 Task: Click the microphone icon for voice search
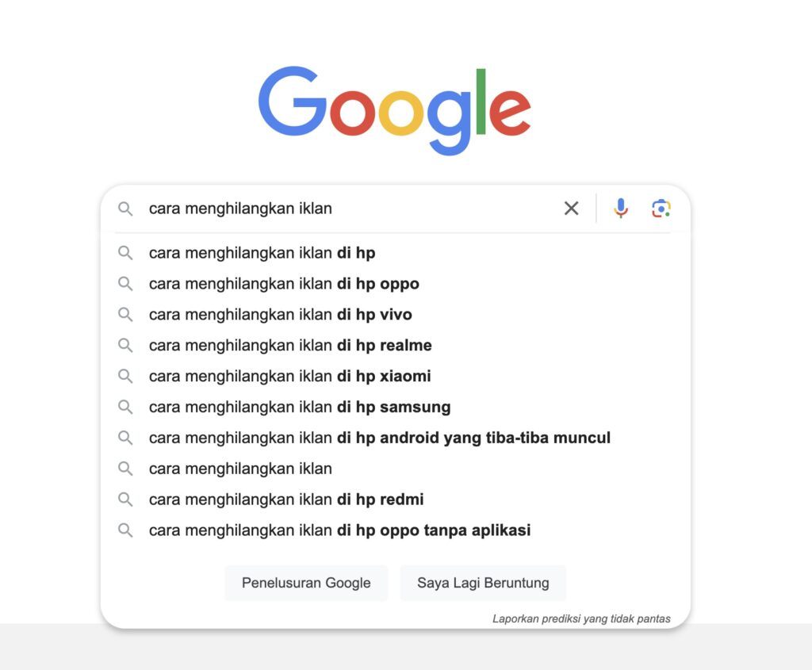[x=620, y=209]
